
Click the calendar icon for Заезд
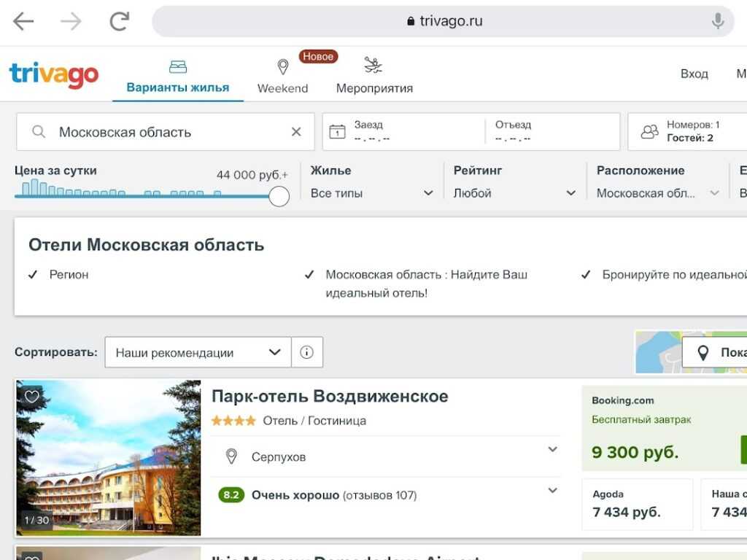pyautogui.click(x=337, y=132)
